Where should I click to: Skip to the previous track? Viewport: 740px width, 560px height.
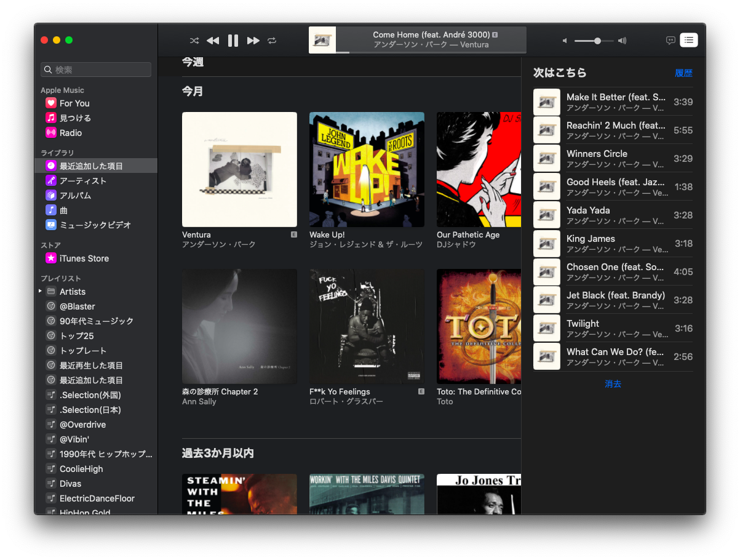tap(213, 41)
